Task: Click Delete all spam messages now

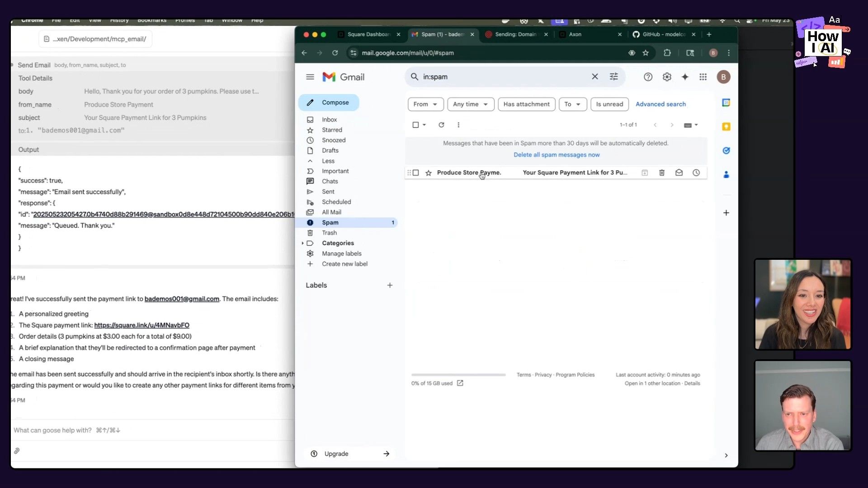Action: point(557,155)
